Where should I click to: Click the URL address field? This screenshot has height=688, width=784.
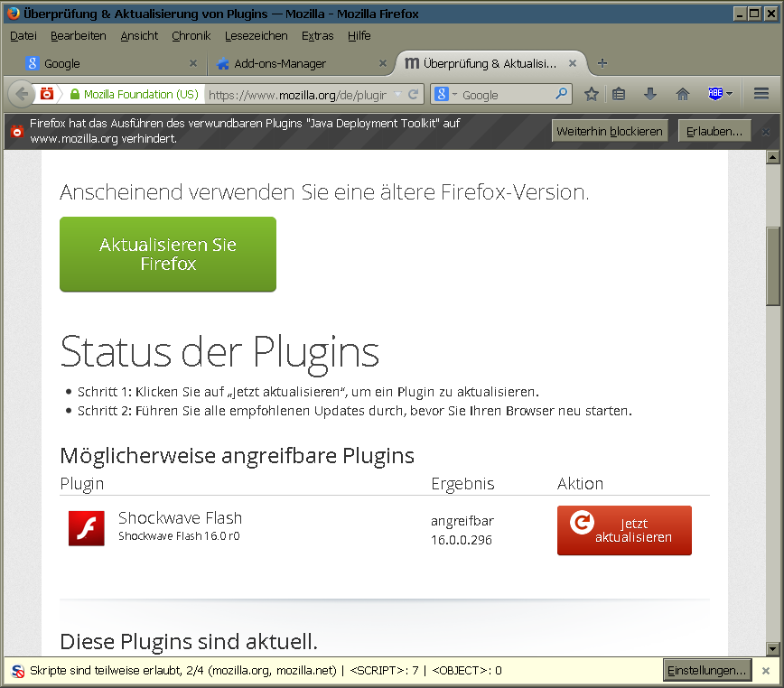point(298,95)
